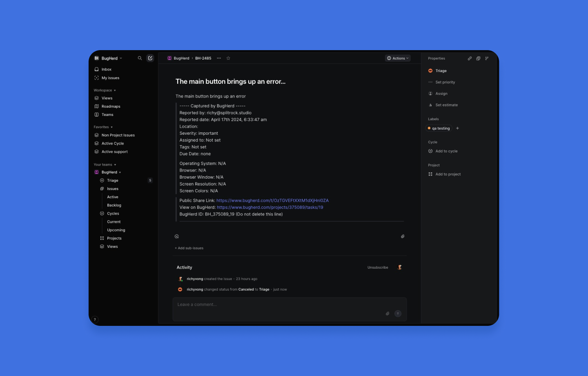
Task: Click the qa testing label chip
Action: click(439, 128)
